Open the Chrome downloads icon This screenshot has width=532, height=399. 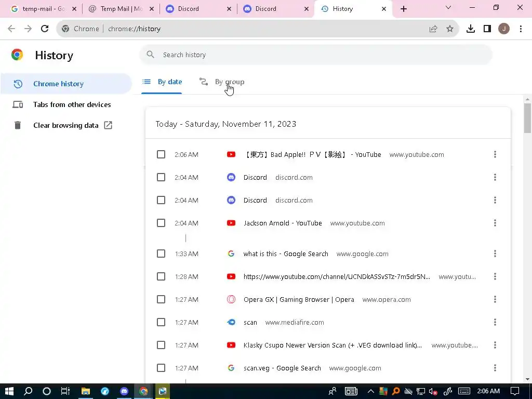(471, 29)
